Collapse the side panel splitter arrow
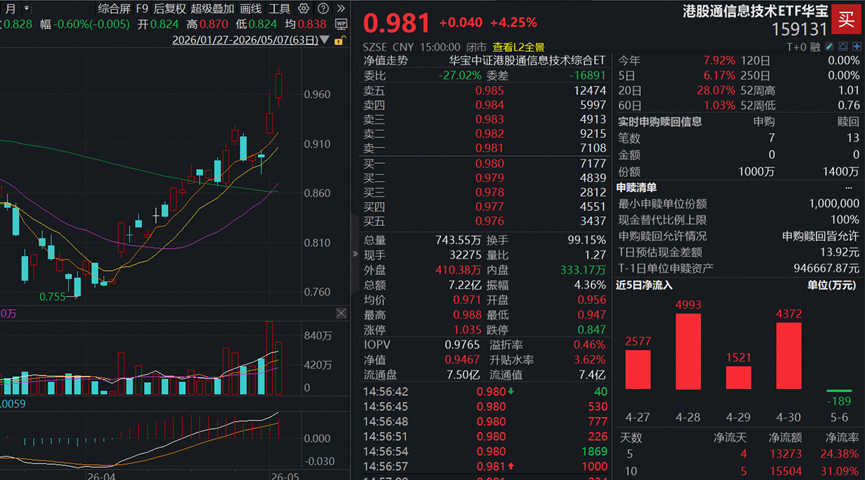Viewport: 865px width, 480px height. click(355, 254)
